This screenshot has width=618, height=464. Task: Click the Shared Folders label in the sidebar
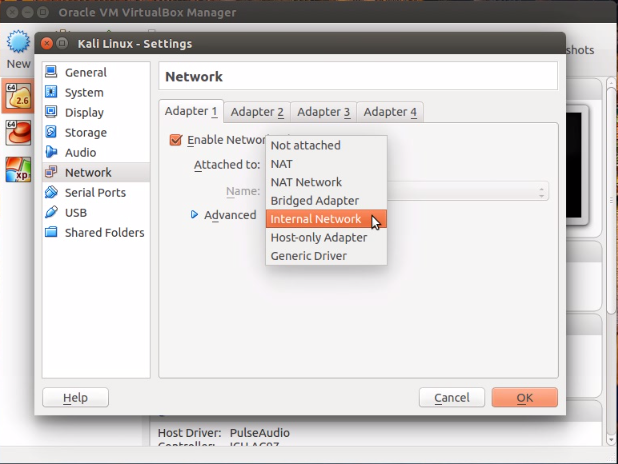coord(104,233)
